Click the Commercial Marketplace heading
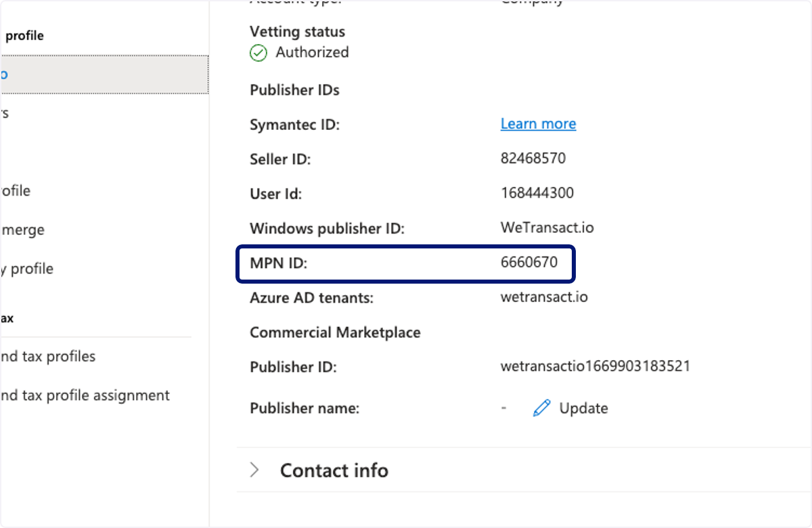Screen dimensions: 812x528 335,332
